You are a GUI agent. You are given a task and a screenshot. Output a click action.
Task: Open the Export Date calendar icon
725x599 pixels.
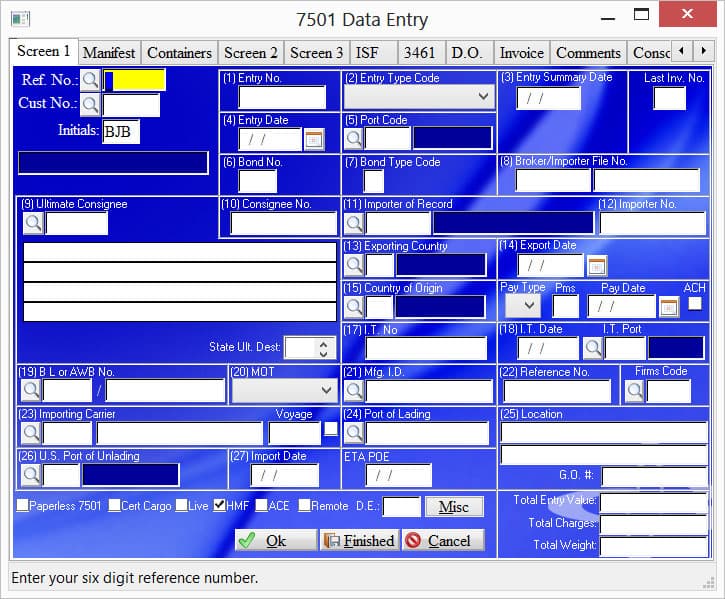596,266
